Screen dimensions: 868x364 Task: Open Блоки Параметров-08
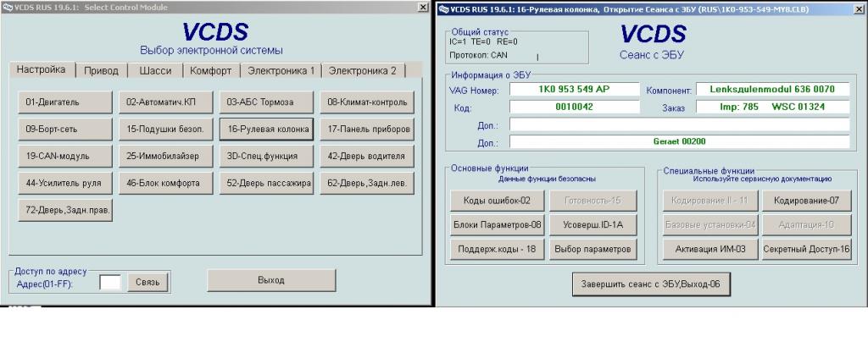[497, 224]
